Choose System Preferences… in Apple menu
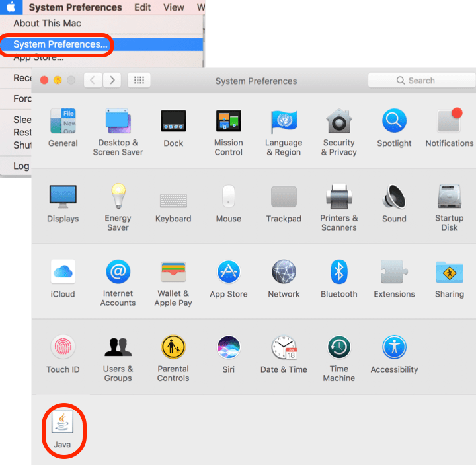 [101, 44]
